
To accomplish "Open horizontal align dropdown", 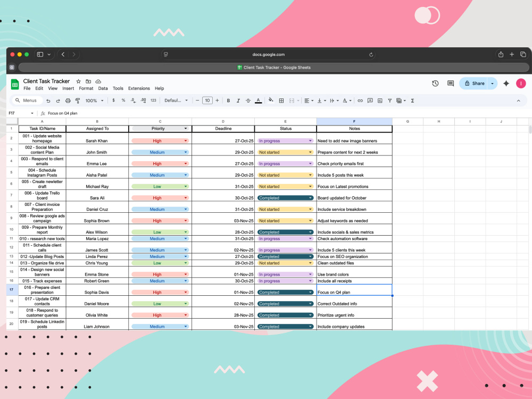I will pos(309,101).
